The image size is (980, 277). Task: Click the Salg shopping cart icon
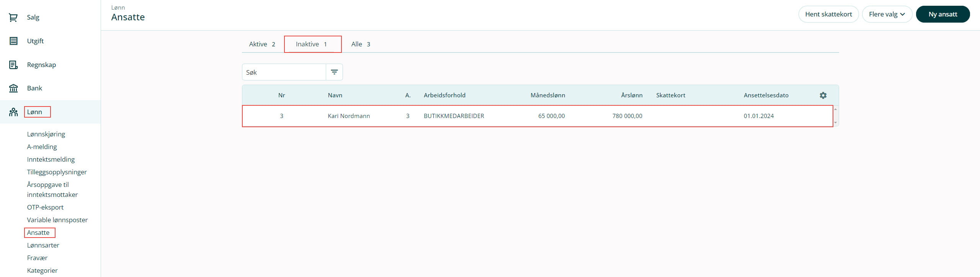(13, 18)
